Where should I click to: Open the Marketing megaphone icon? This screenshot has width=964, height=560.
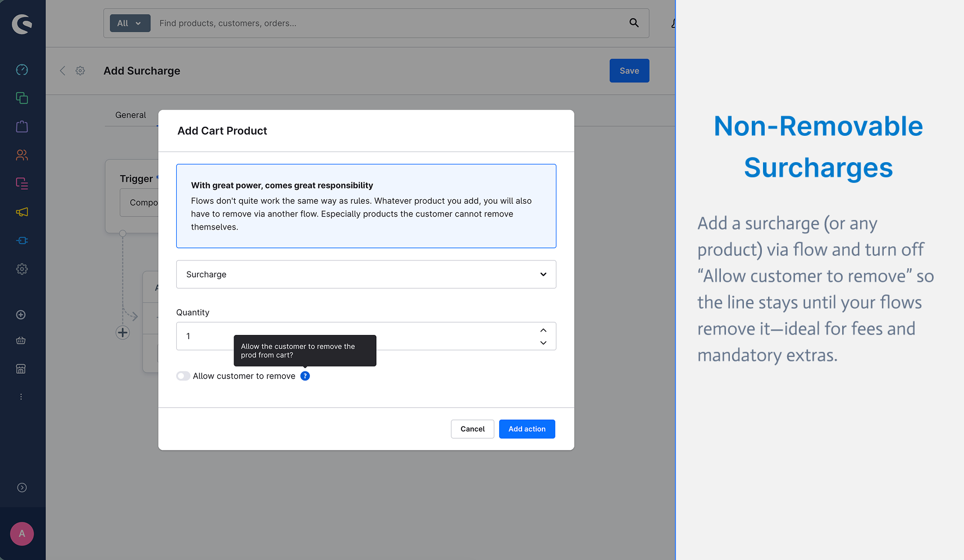[x=22, y=212]
